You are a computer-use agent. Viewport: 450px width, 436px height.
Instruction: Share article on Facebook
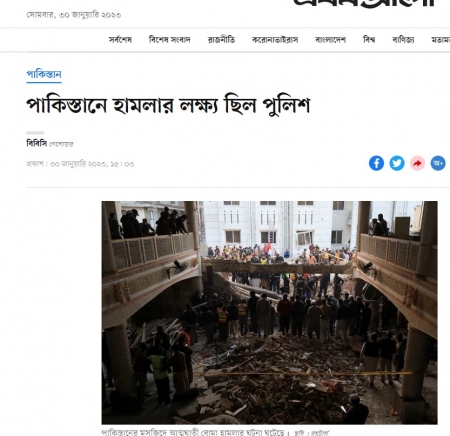(376, 163)
